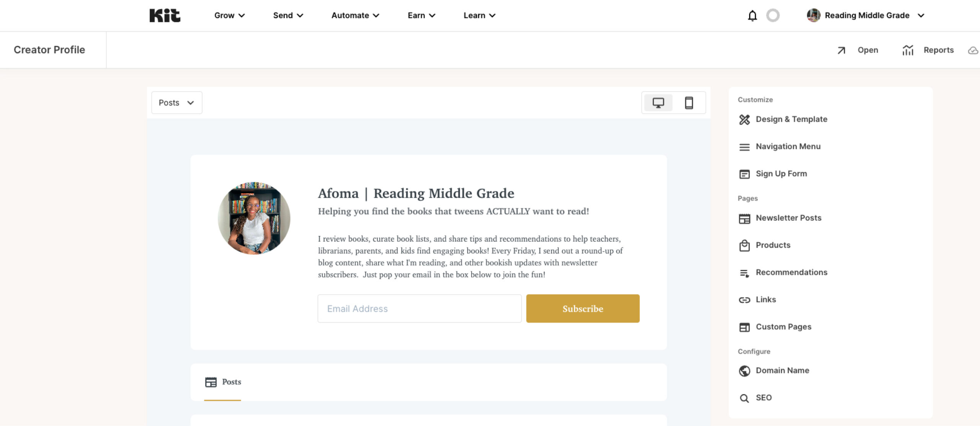Click the notification bell icon
Screen dimensions: 980x426
point(752,16)
